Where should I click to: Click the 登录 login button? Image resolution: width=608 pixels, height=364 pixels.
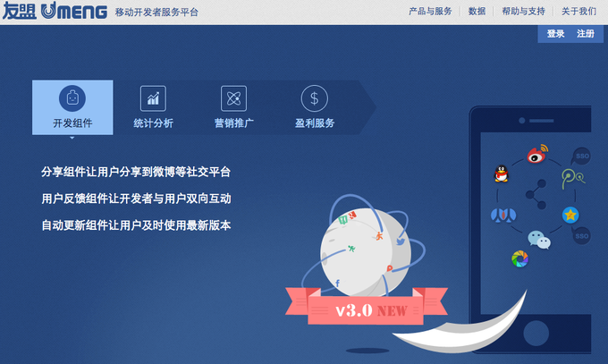[555, 34]
